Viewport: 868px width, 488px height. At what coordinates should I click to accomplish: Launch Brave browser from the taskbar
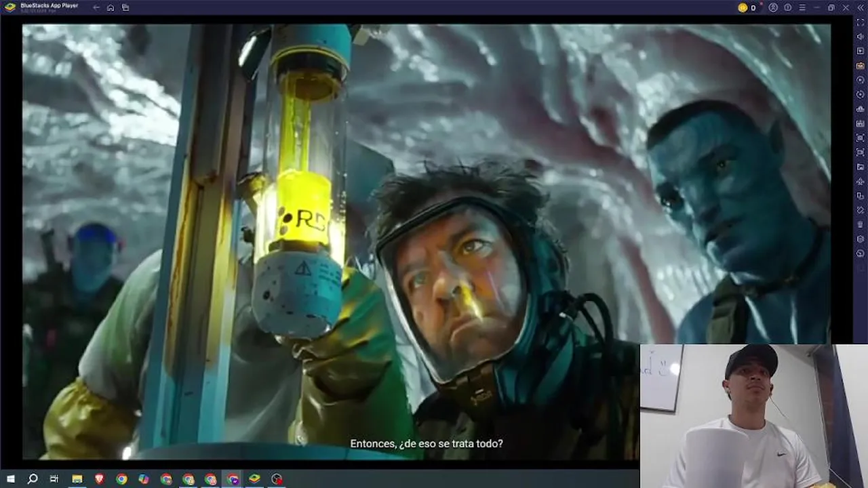100,479
